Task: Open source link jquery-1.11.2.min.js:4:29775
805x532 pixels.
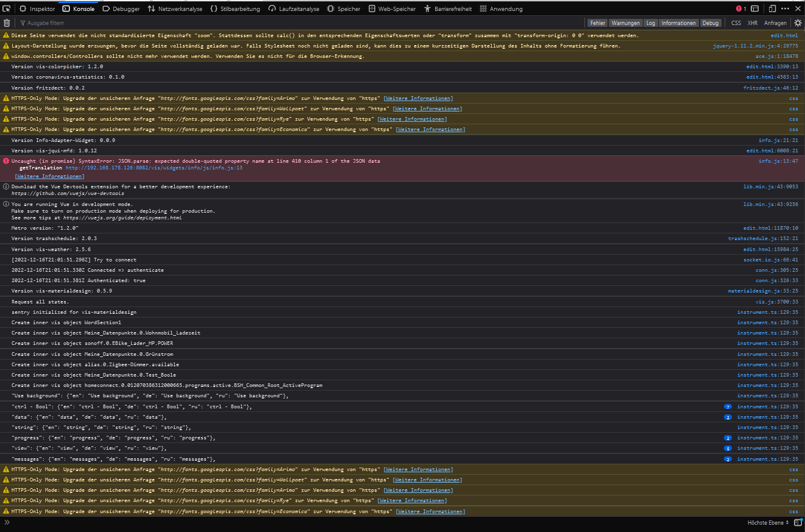Action: (x=755, y=46)
